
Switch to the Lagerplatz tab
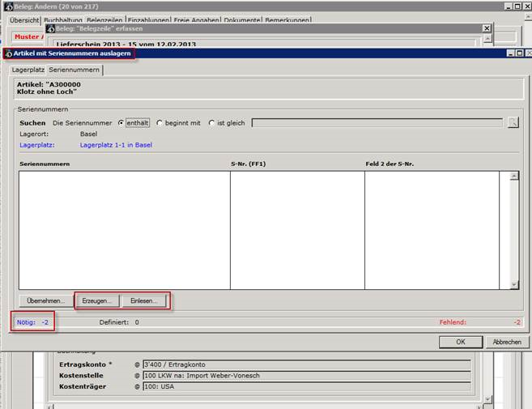click(x=28, y=70)
